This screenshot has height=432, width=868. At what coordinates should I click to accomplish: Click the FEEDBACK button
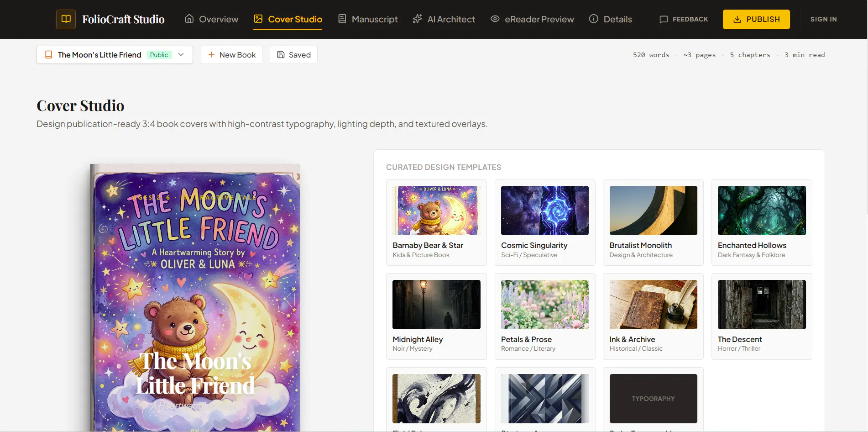pos(684,19)
